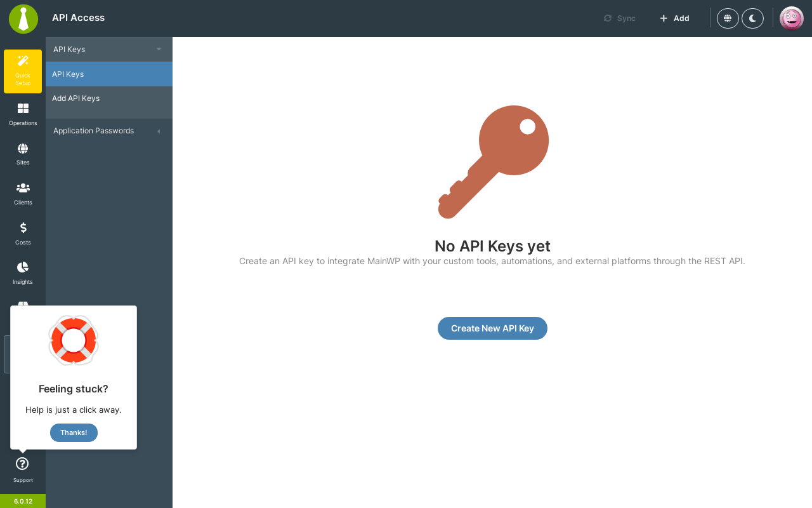The height and width of the screenshot is (508, 812).
Task: Click the MainWP logo icon
Action: (x=23, y=18)
